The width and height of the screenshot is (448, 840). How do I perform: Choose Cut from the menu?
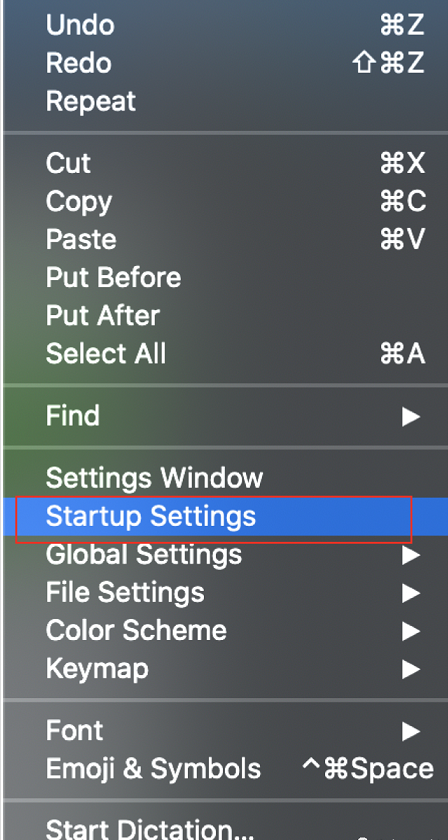click(x=225, y=163)
